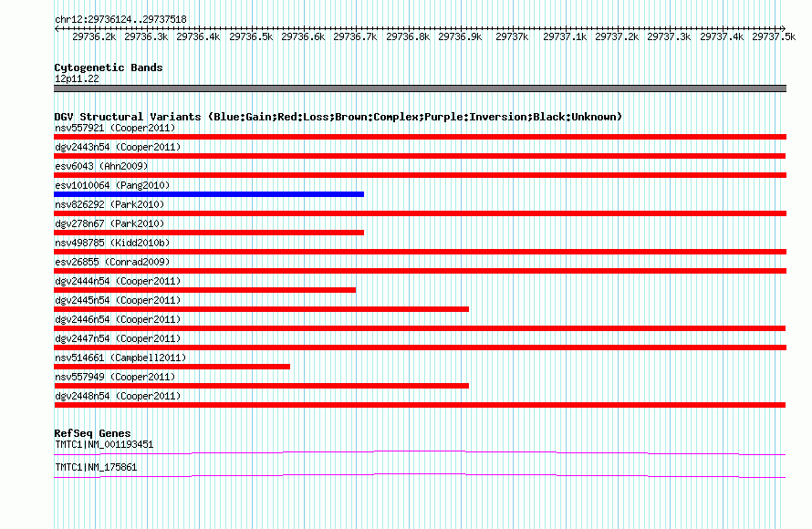Click the 12p11.22 band label
Viewport: 812px width, 529px height.
coord(77,78)
